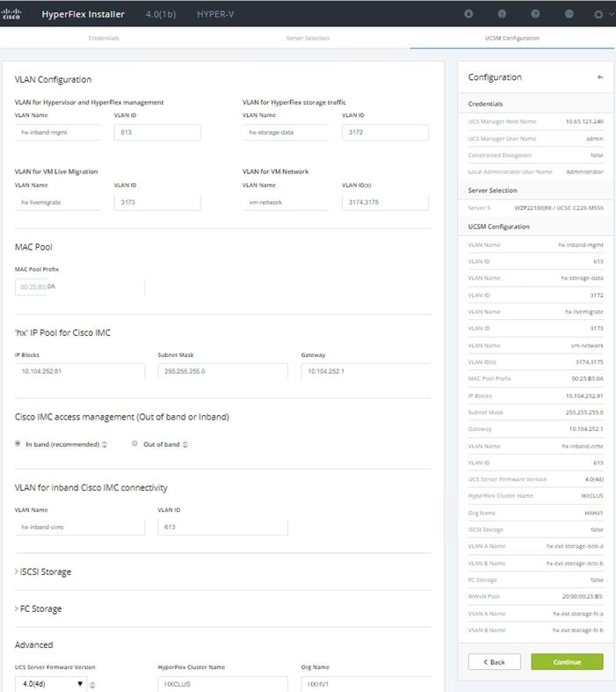616x692 pixels.
Task: Click the Server 5 entry WZP22100J88 / UCSC-C220-M5SX
Action: (x=559, y=208)
